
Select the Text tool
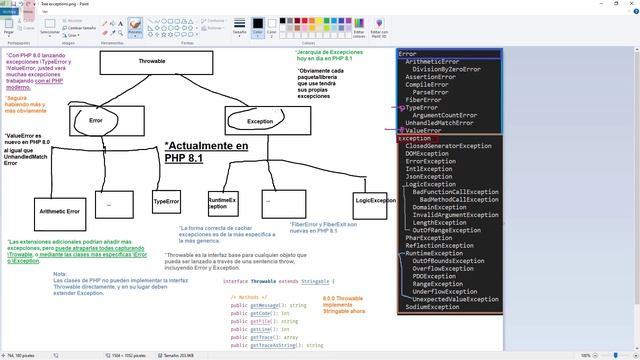[120, 24]
